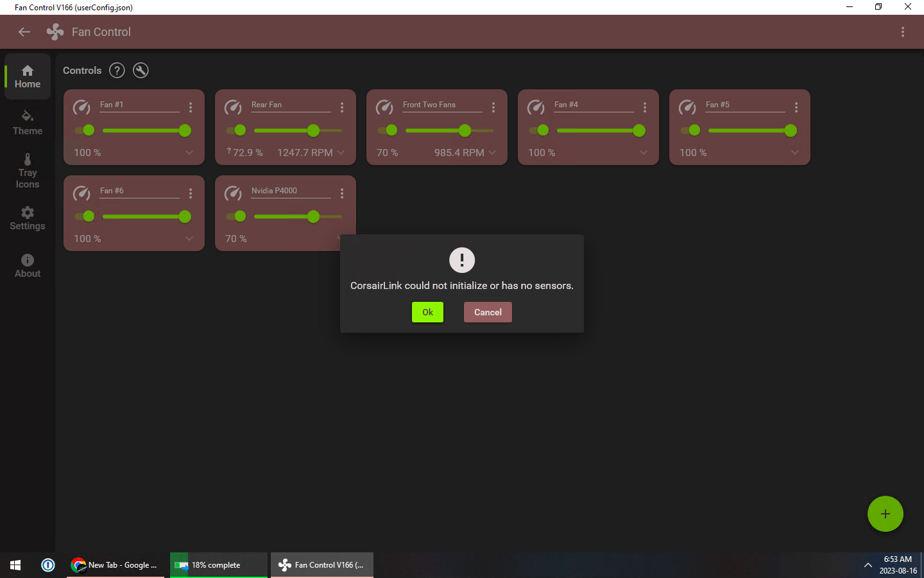Click Ok on the CorsairLink dialog
The image size is (924, 578).
click(x=427, y=312)
